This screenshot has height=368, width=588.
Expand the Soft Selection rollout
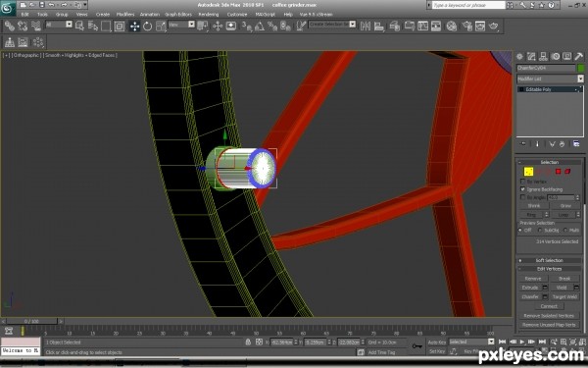[550, 260]
